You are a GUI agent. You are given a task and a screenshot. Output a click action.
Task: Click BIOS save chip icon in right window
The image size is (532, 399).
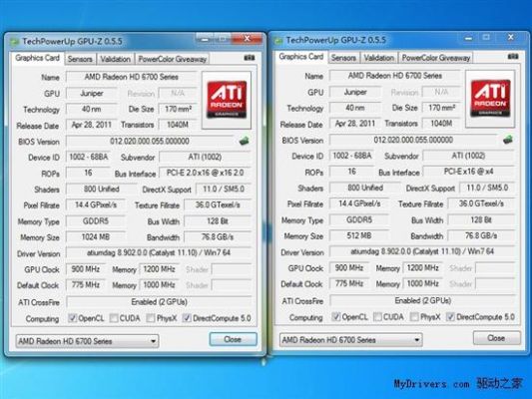[x=508, y=139]
